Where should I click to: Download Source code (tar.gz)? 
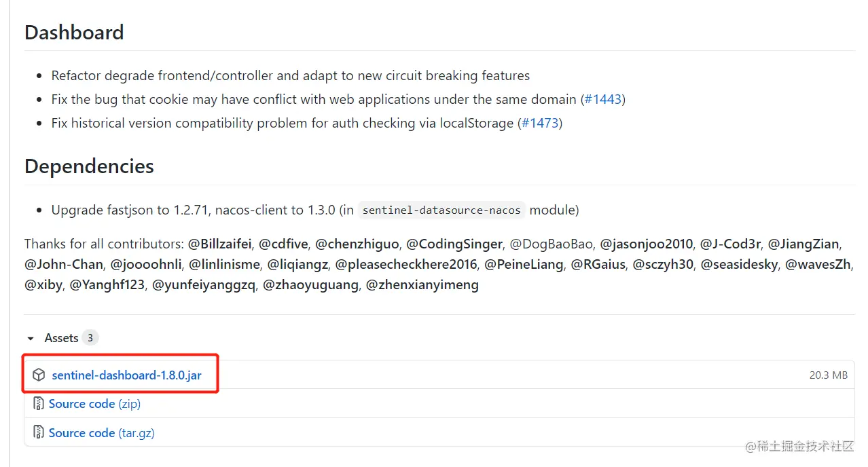click(x=102, y=432)
